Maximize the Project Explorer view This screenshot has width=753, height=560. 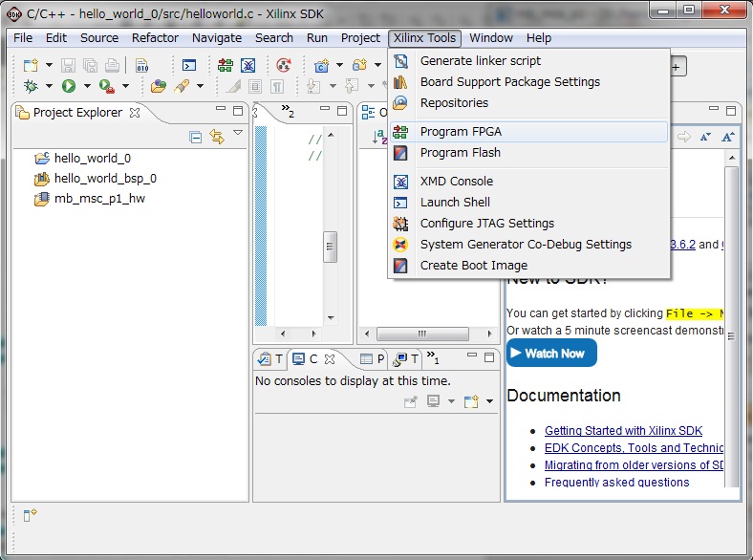[x=238, y=111]
